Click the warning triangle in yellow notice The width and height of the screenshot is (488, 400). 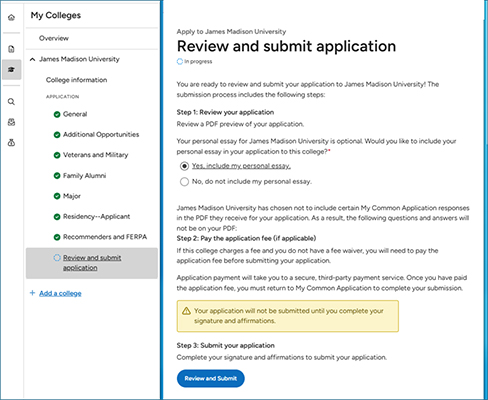click(186, 311)
